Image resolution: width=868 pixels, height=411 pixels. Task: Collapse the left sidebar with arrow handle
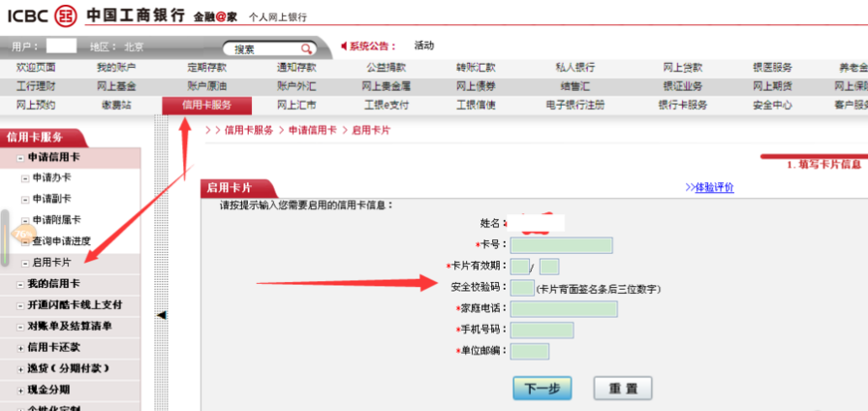click(161, 314)
